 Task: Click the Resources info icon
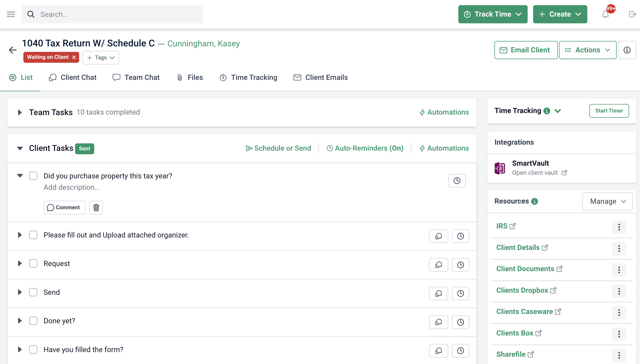tap(535, 201)
